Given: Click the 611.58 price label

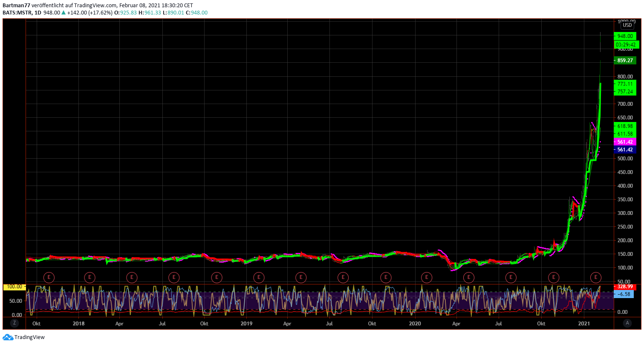Looking at the screenshot, I should point(625,134).
